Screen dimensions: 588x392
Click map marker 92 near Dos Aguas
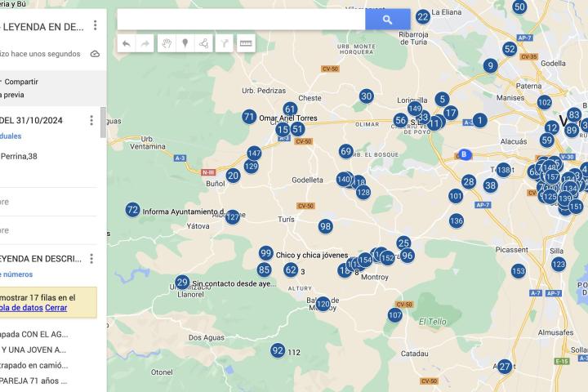pos(278,350)
